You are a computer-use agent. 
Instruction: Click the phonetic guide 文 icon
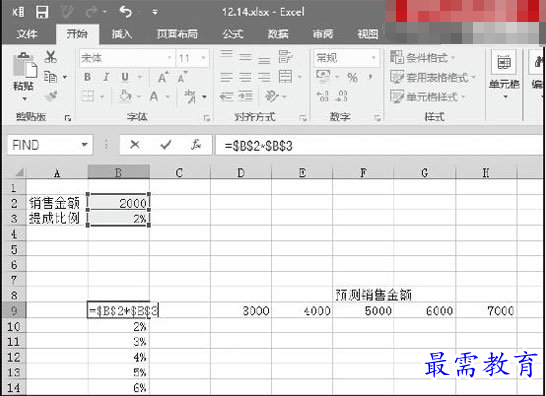point(190,96)
